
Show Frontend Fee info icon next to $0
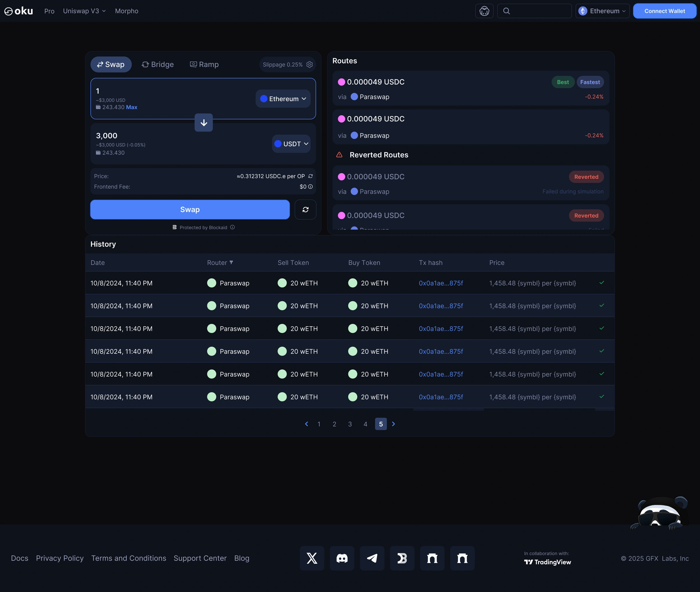[x=310, y=187]
